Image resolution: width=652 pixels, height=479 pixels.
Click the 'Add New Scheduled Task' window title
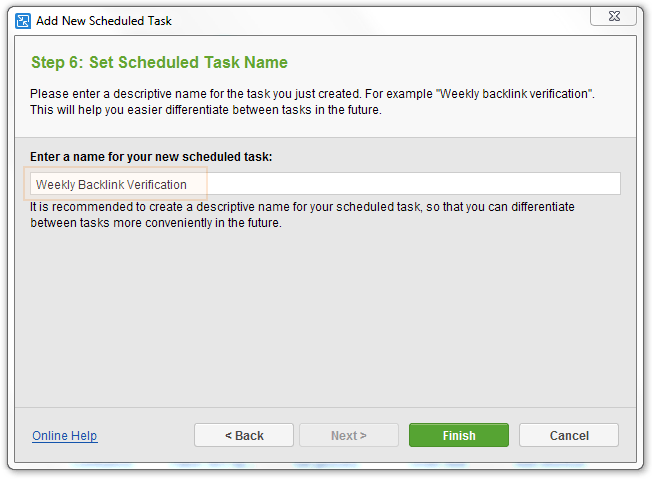coord(104,21)
